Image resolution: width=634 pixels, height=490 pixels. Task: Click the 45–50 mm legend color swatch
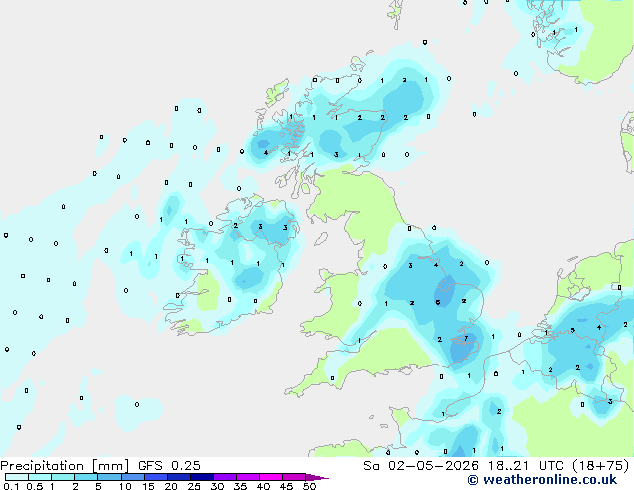click(x=294, y=477)
